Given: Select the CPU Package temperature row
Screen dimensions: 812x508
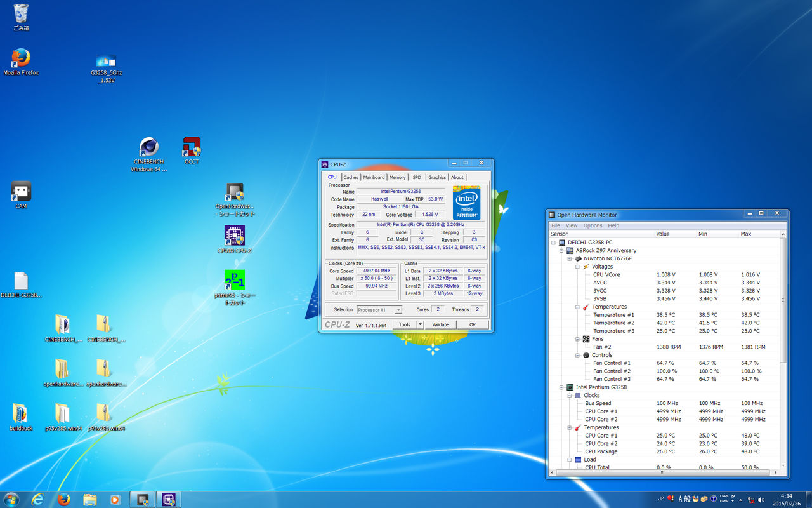Looking at the screenshot, I should click(664, 451).
